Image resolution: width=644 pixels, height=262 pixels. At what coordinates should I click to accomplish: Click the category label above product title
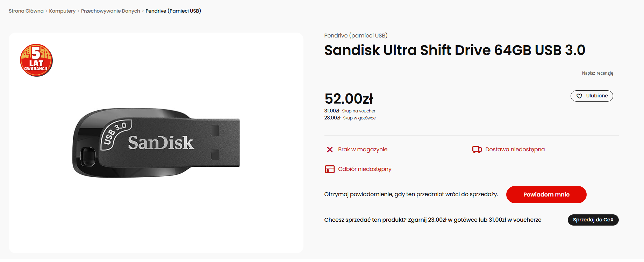click(x=356, y=35)
